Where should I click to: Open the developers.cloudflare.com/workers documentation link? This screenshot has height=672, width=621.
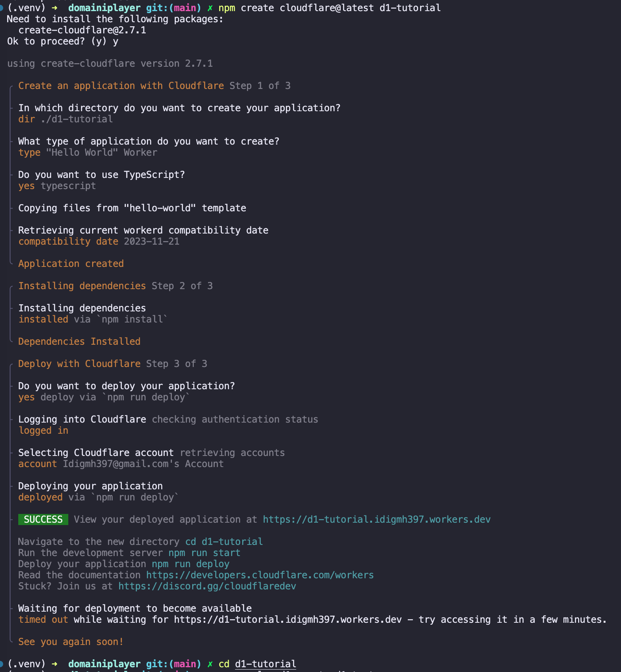click(x=260, y=575)
